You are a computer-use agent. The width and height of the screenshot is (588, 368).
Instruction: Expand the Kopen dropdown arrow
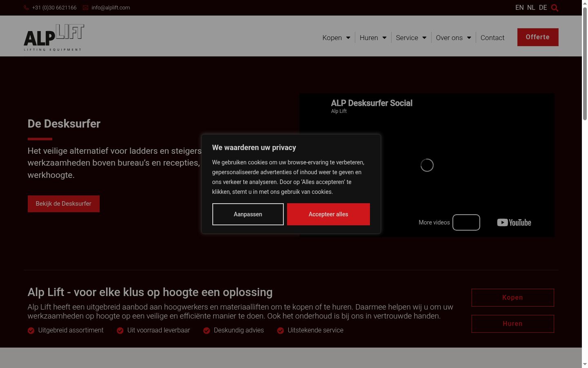point(348,38)
